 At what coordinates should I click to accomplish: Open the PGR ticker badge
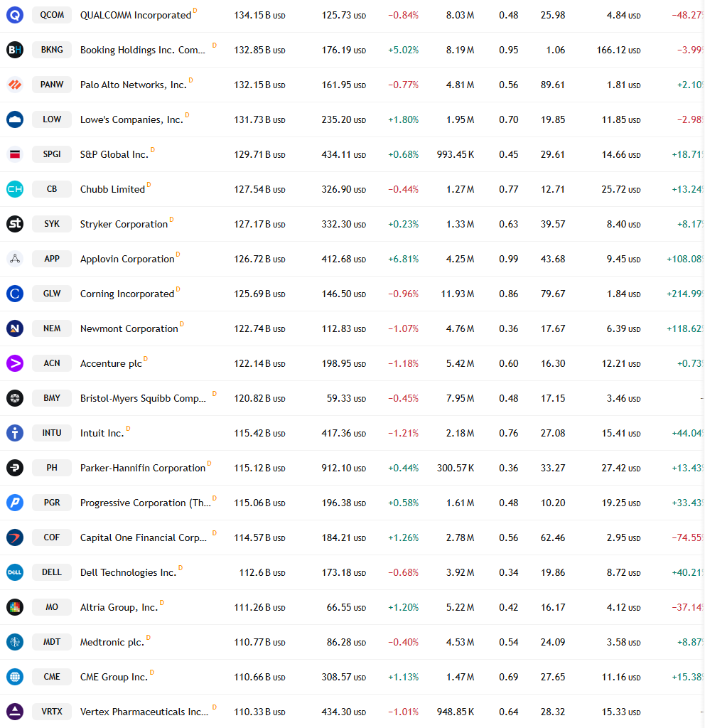click(x=52, y=503)
